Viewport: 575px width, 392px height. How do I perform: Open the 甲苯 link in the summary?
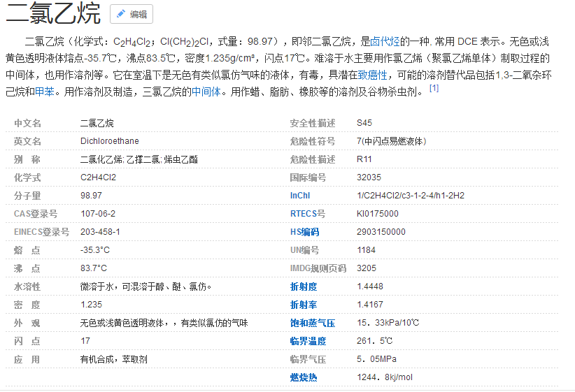tap(45, 92)
